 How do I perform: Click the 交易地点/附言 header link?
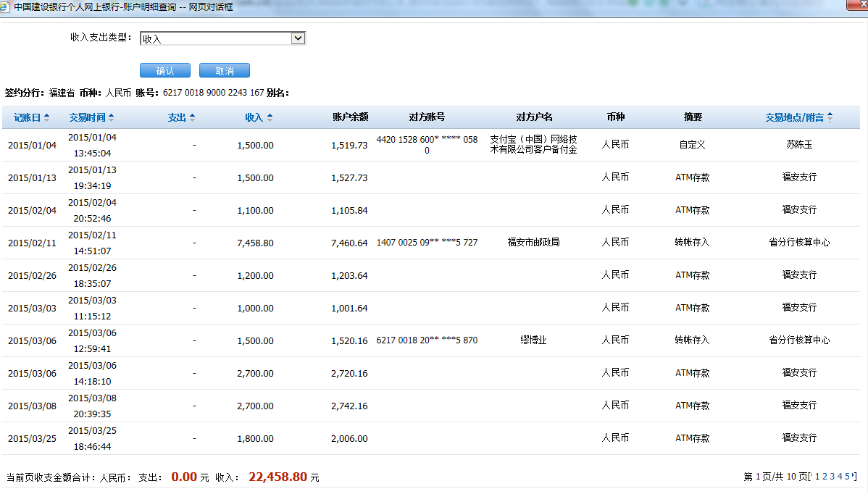click(x=794, y=117)
